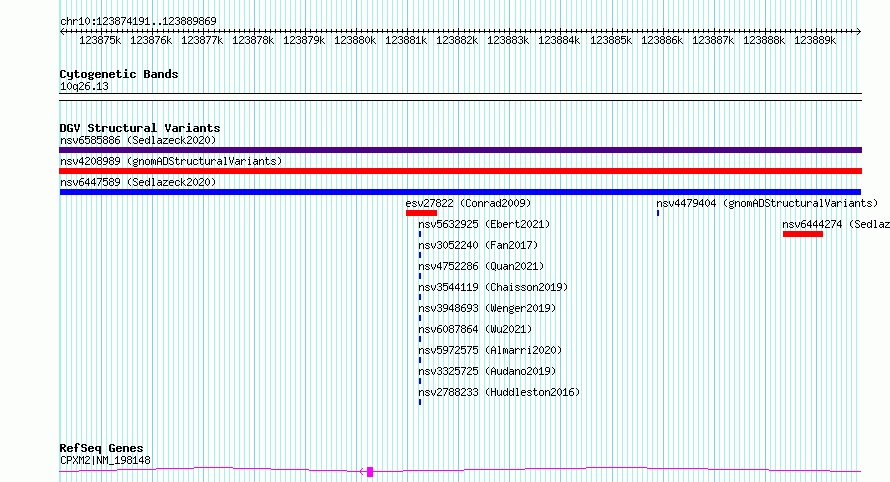Click the nsv5972575 (Almarri2020) label
The height and width of the screenshot is (482, 890).
tap(490, 350)
